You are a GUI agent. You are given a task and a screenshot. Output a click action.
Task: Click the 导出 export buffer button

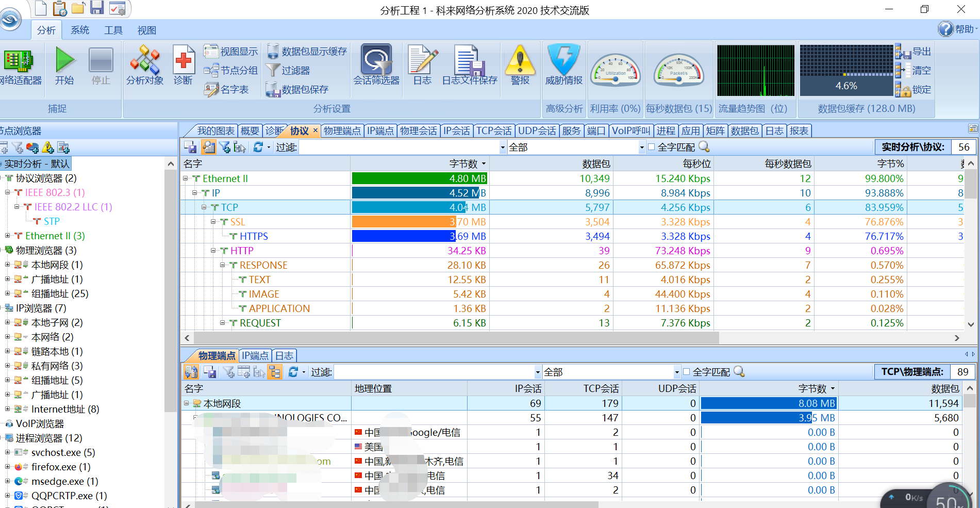(913, 52)
